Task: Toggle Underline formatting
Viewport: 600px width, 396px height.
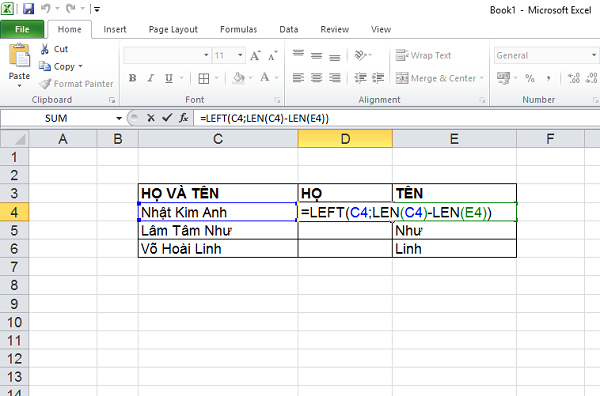Action: [x=169, y=78]
